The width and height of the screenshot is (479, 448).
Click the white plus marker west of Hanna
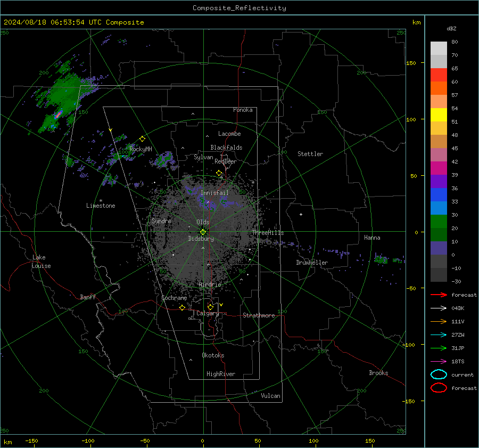(x=301, y=214)
